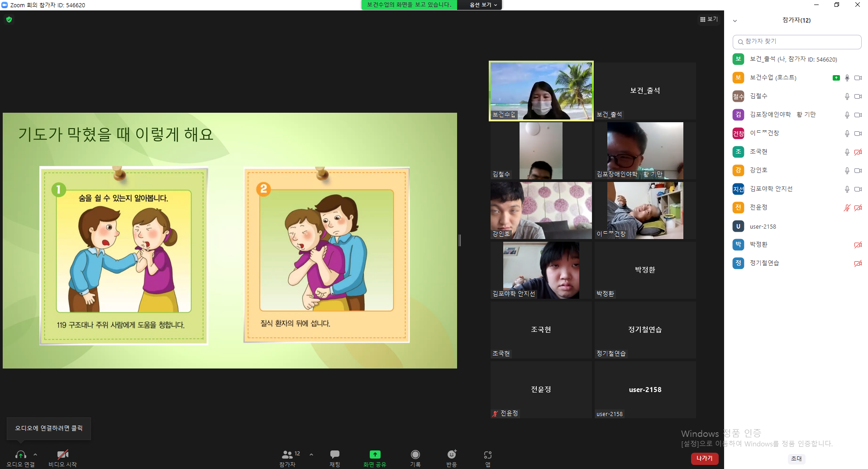Click microphone icon for 김철수 in list
This screenshot has width=868, height=469.
click(x=847, y=96)
